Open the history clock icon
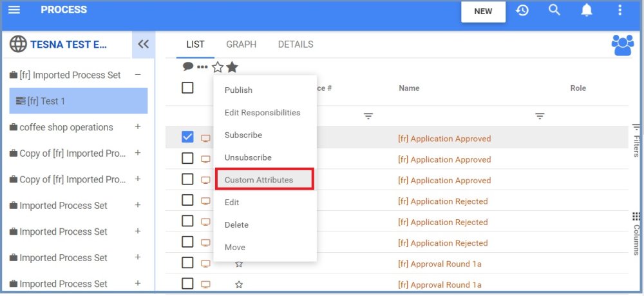Screen dimensions: 644x296 [x=522, y=10]
